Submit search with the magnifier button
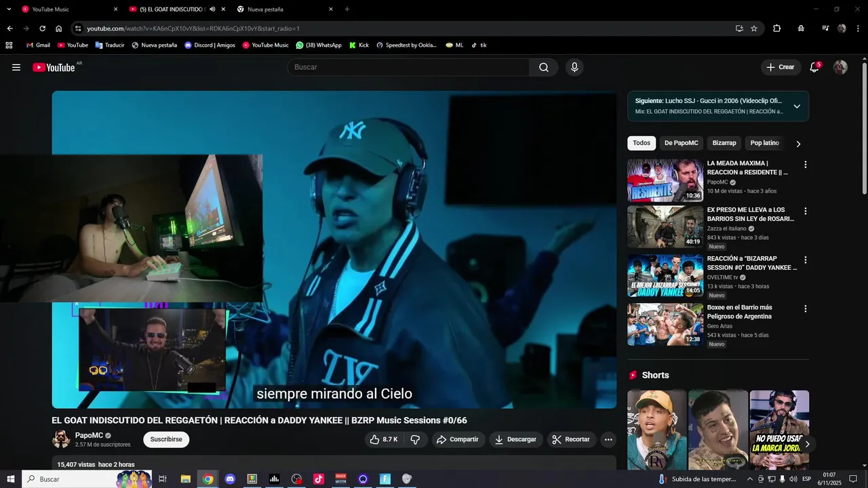Viewport: 868px width, 488px height. pyautogui.click(x=544, y=67)
